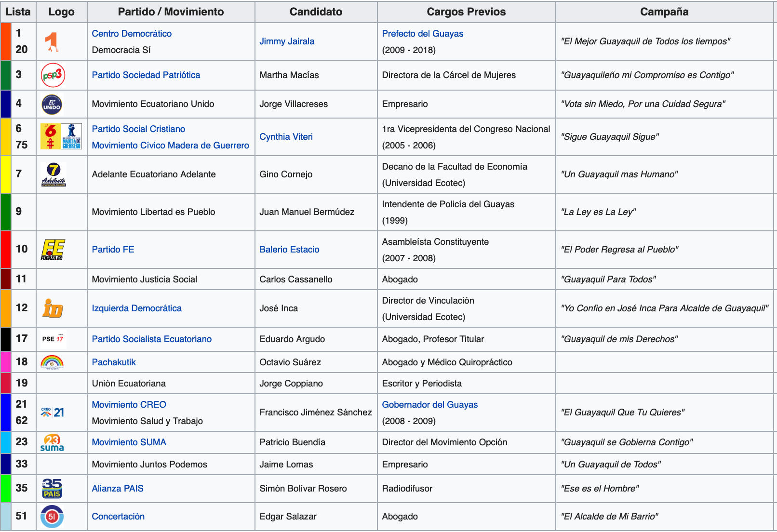Image resolution: width=777 pixels, height=532 pixels.
Task: Open Movimiento Cívico Madera de Guerrero link
Action: point(171,146)
